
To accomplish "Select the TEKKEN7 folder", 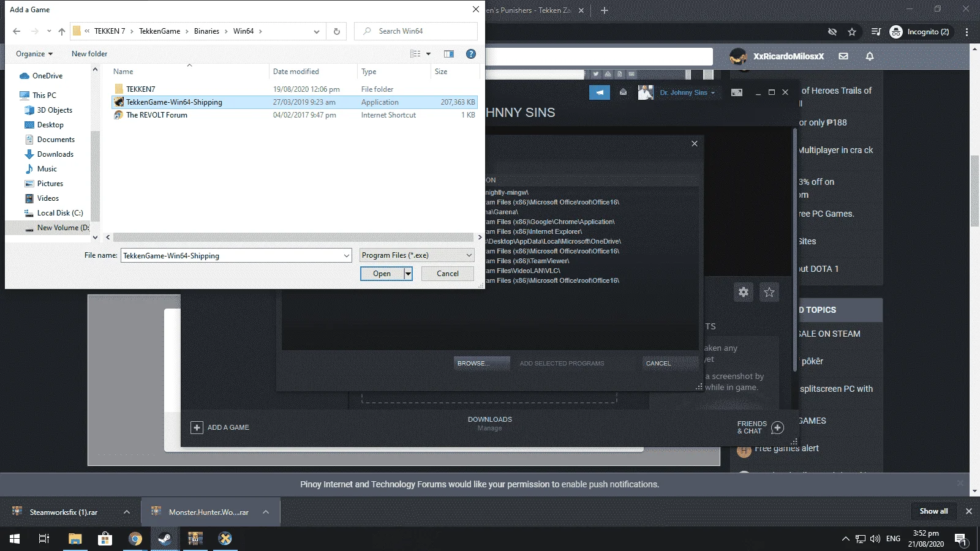I will [141, 89].
